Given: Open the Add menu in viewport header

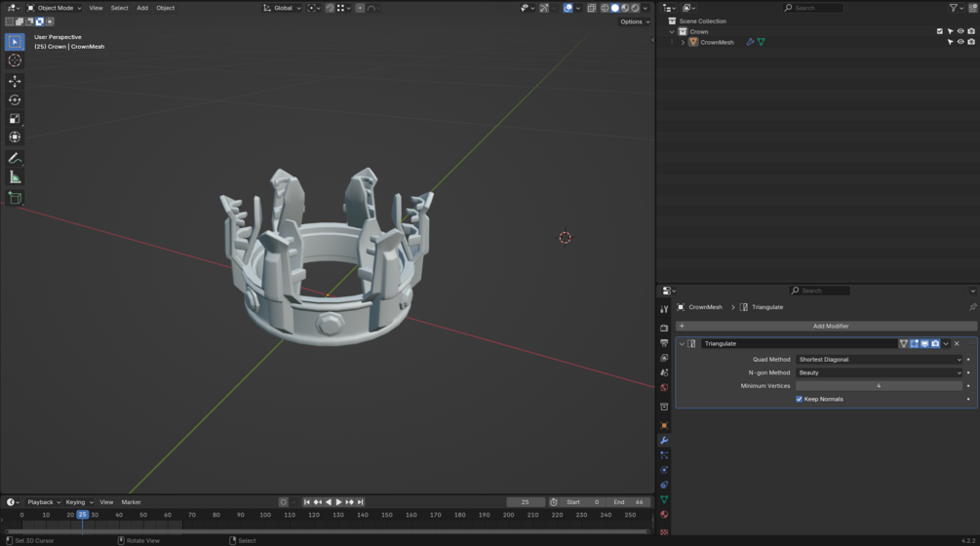Looking at the screenshot, I should click(x=142, y=8).
